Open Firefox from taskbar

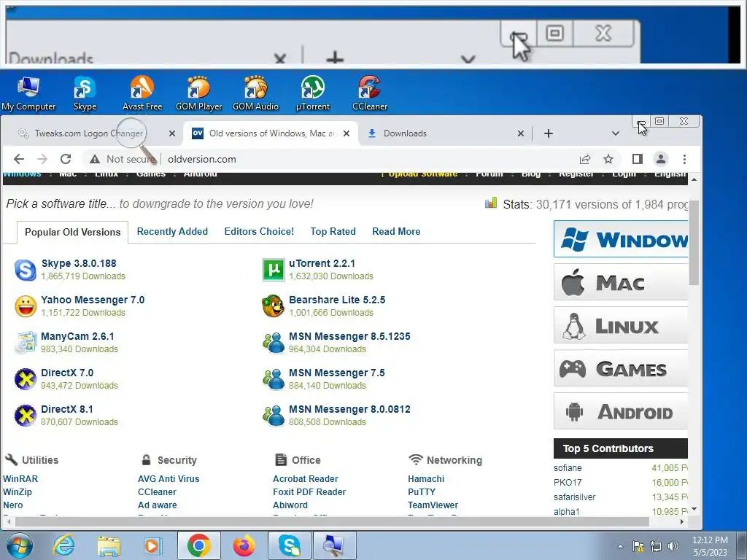244,545
